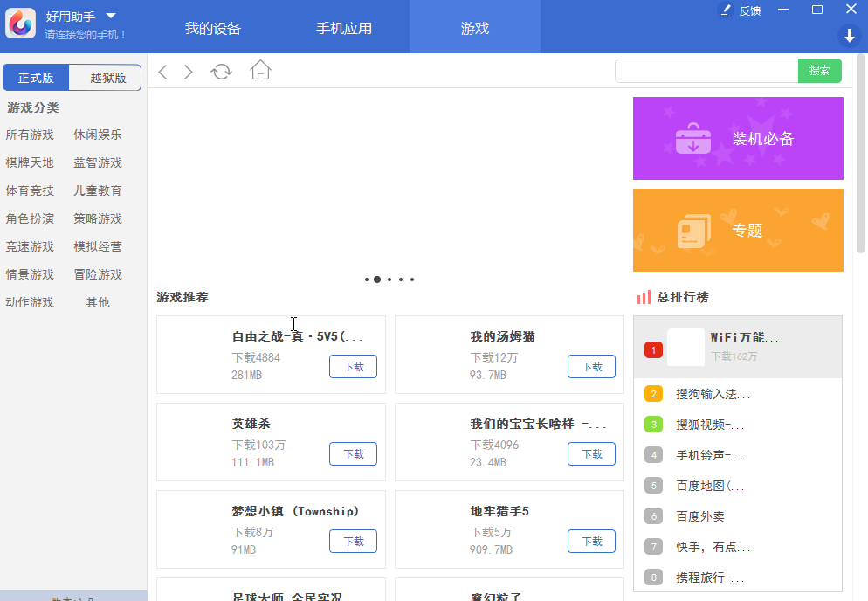This screenshot has width=868, height=601.
Task: Open the 我的设备 tab
Action: point(213,28)
